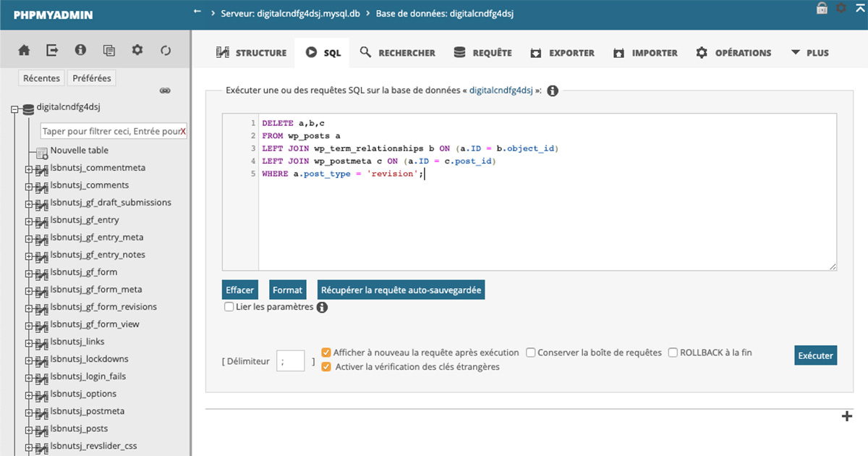Expand lsbnutsj_gf_entry_meta table node
The height and width of the screenshot is (456, 868).
pyautogui.click(x=29, y=239)
